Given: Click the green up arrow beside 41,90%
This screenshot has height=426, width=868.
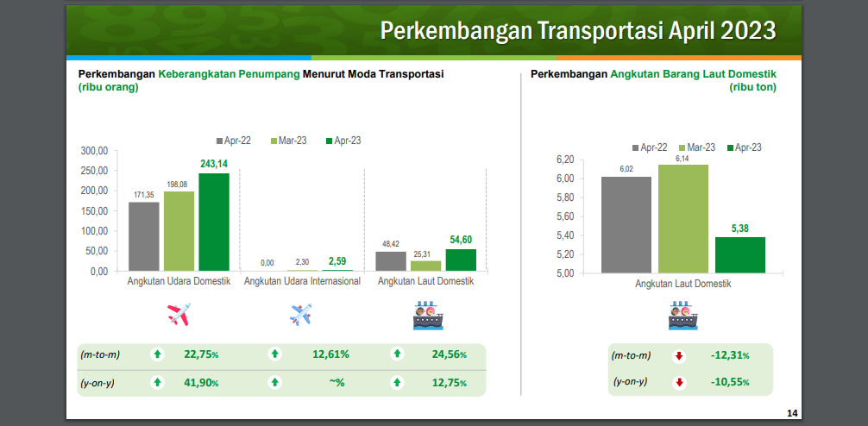Looking at the screenshot, I should coord(158,382).
